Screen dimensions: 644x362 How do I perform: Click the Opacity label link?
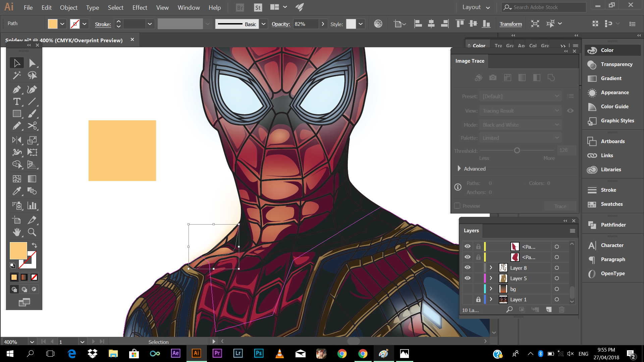[x=281, y=24]
